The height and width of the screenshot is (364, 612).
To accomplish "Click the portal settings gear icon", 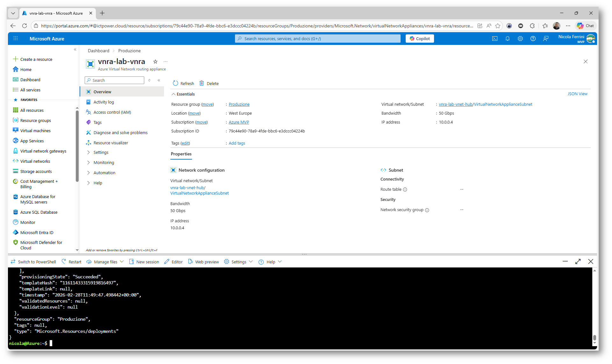I will (520, 39).
